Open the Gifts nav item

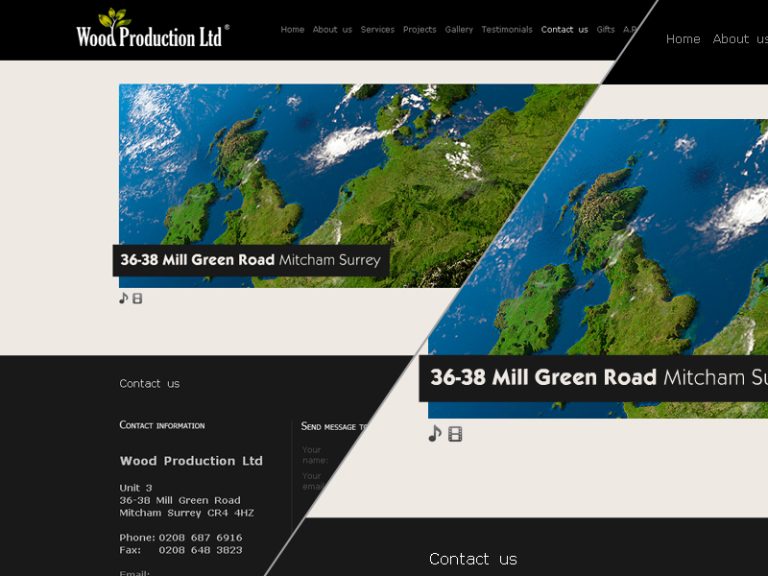[605, 29]
